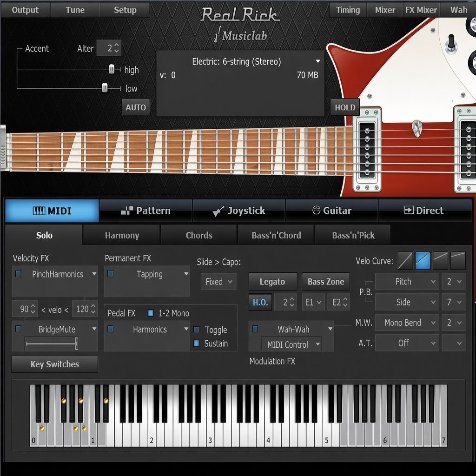Click the guitar pickup selector switch
Image resolution: width=476 pixels, height=476 pixels.
coord(451,43)
